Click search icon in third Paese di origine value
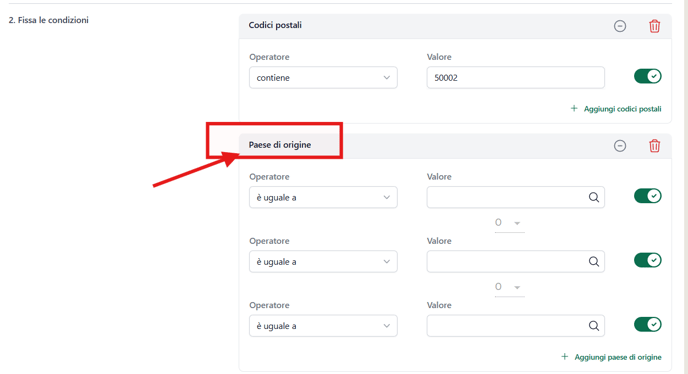This screenshot has height=374, width=688. [594, 326]
